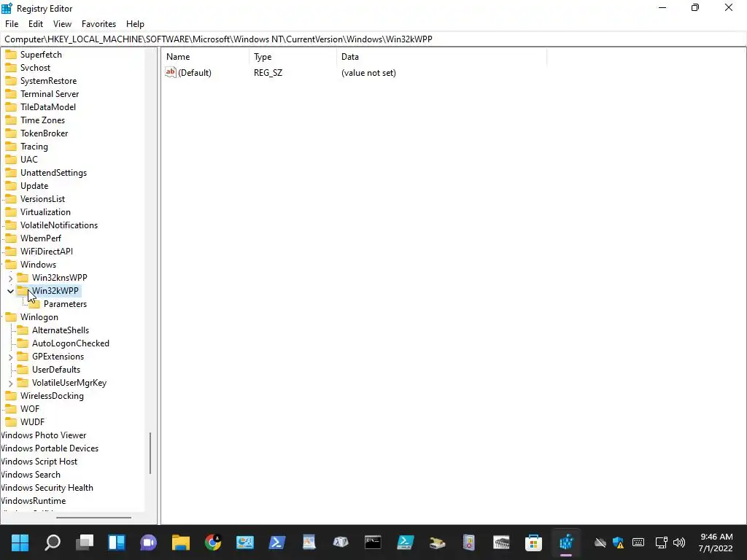
Task: Select the WOF key
Action: pos(29,409)
